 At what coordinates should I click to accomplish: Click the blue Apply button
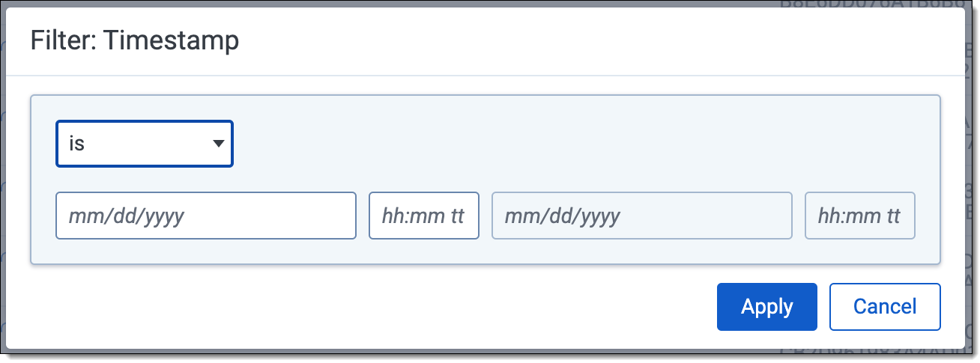(767, 307)
